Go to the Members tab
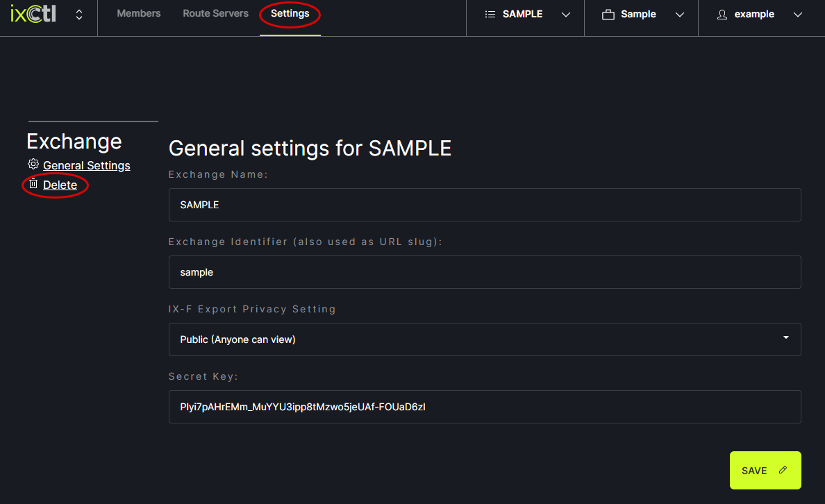825x504 pixels. pos(138,14)
